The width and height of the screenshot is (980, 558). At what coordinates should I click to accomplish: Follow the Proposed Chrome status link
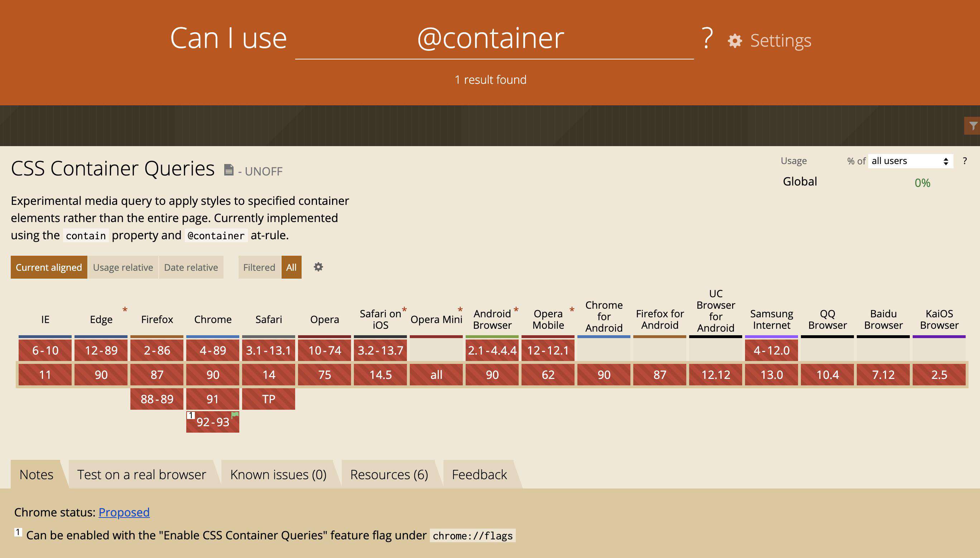(124, 512)
